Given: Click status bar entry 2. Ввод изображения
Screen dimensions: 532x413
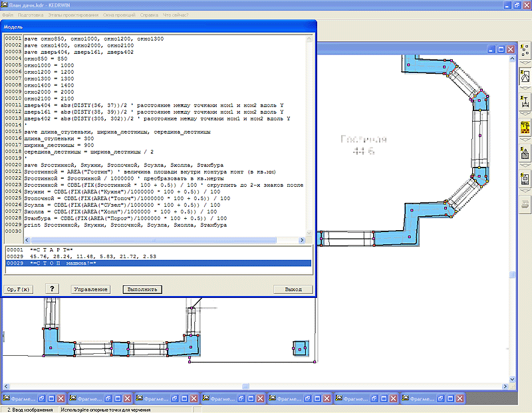Looking at the screenshot, I should 30,410.
